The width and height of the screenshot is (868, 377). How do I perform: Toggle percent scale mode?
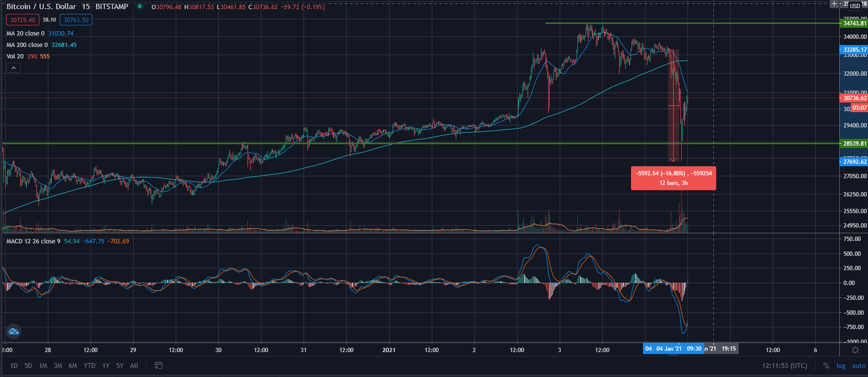tap(826, 366)
